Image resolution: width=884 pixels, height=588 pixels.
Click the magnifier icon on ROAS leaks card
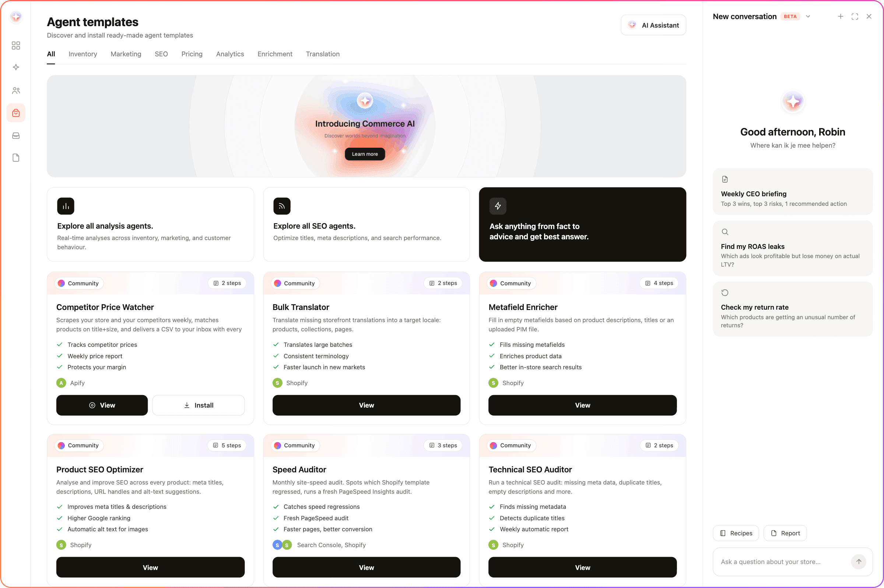(x=725, y=232)
